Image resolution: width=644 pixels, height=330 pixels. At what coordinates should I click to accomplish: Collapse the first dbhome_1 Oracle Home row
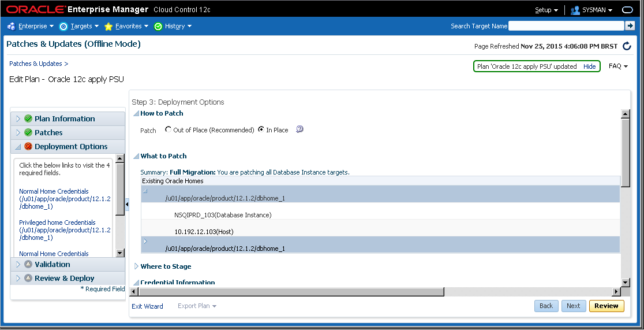(145, 191)
